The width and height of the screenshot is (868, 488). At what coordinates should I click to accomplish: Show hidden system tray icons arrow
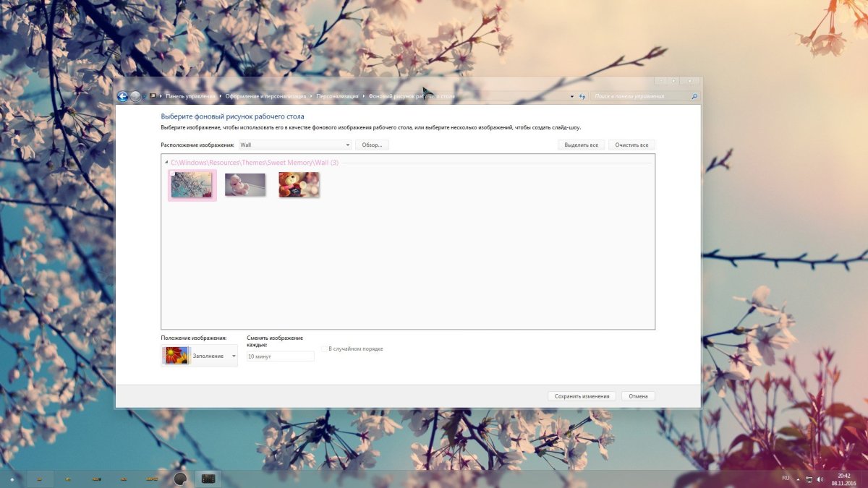[x=798, y=479]
